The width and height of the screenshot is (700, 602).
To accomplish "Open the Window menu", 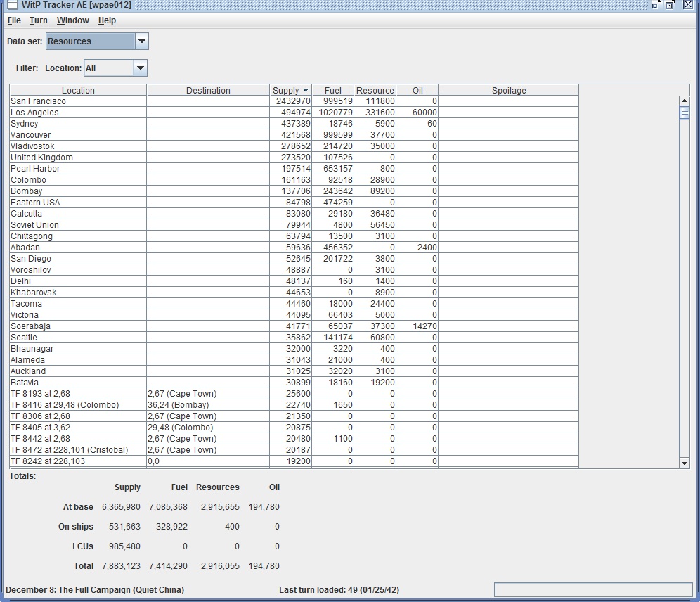I will (x=73, y=20).
